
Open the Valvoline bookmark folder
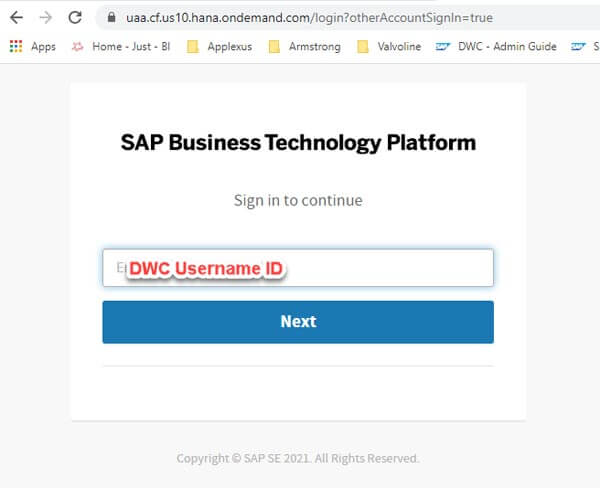(389, 47)
